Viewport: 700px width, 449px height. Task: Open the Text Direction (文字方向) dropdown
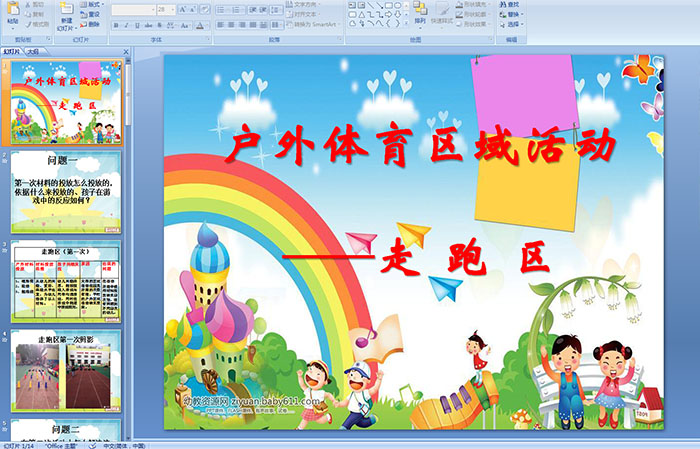[303, 4]
